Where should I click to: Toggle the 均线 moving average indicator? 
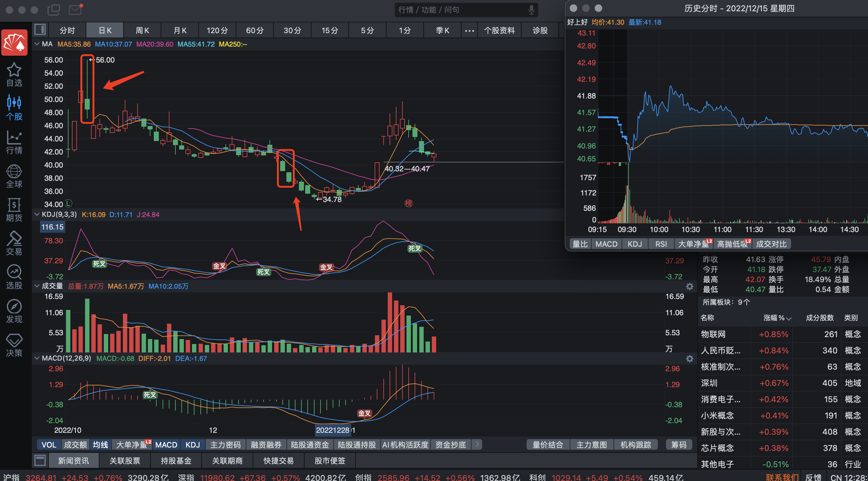click(100, 445)
